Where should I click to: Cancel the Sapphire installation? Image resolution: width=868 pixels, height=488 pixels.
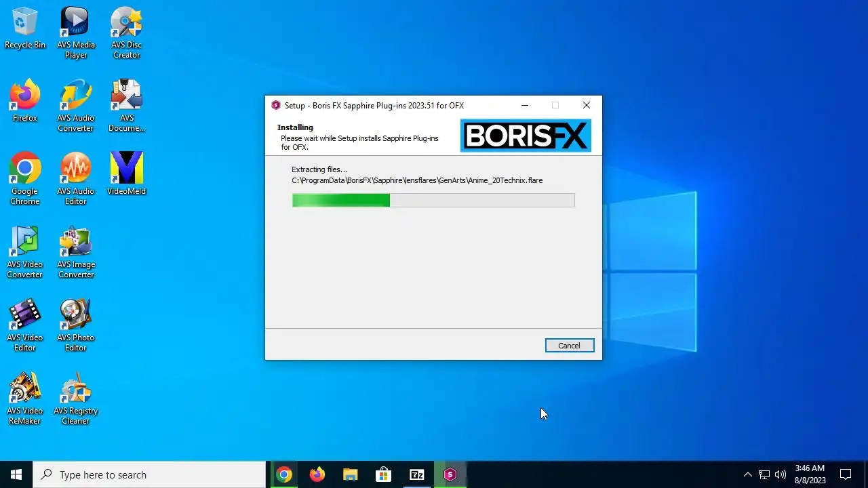click(569, 346)
